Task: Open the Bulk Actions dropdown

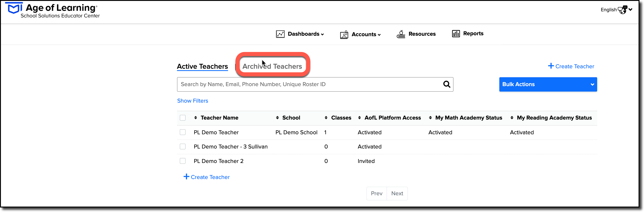Action: 548,84
